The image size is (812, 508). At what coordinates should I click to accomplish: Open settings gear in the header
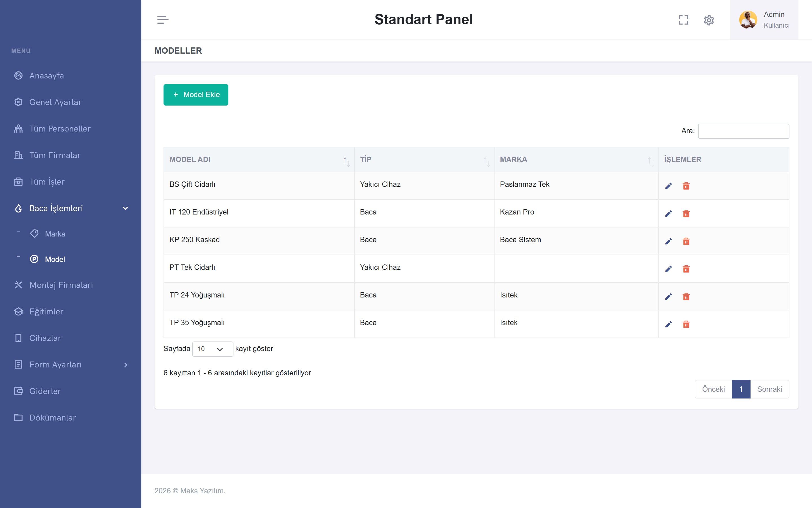click(x=709, y=20)
